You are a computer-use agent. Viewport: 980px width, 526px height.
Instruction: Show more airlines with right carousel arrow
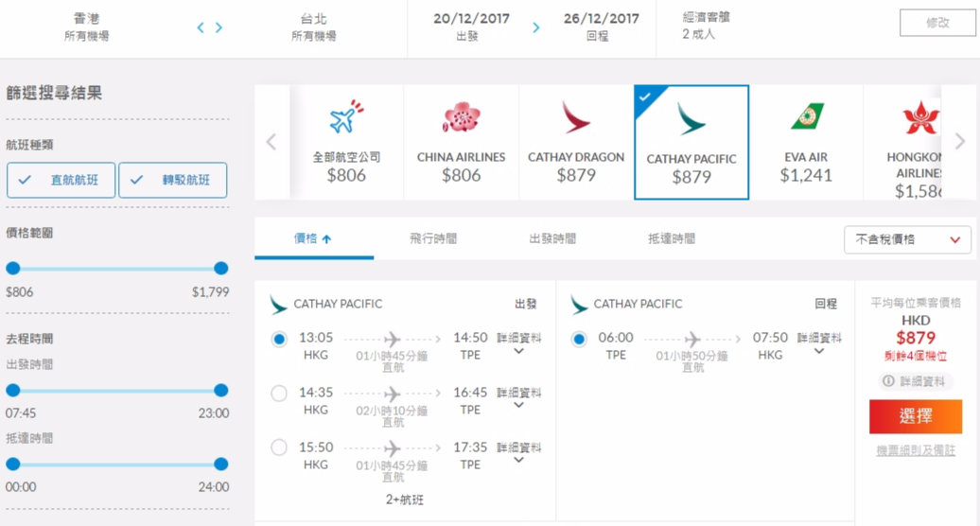[x=960, y=141]
